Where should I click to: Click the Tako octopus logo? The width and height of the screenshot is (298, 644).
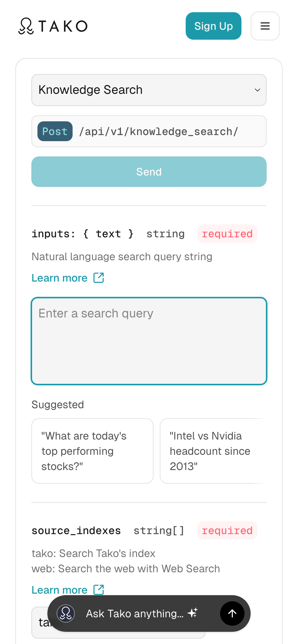point(26,26)
